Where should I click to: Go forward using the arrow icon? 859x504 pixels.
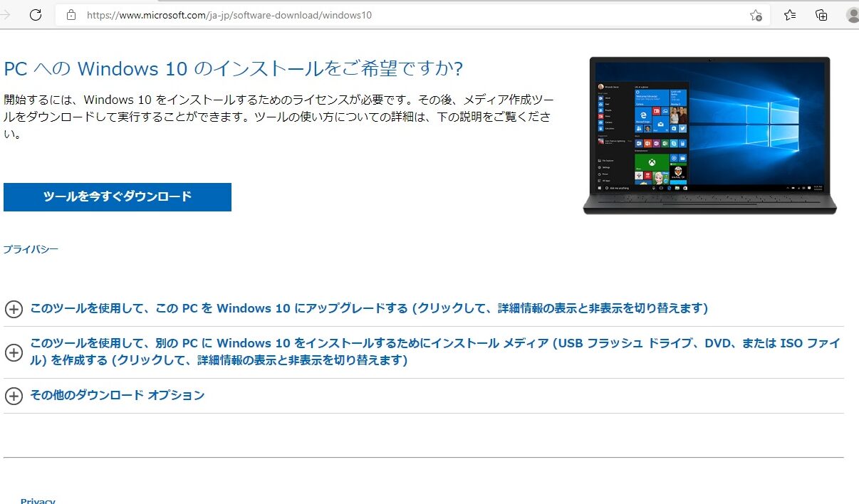6,15
